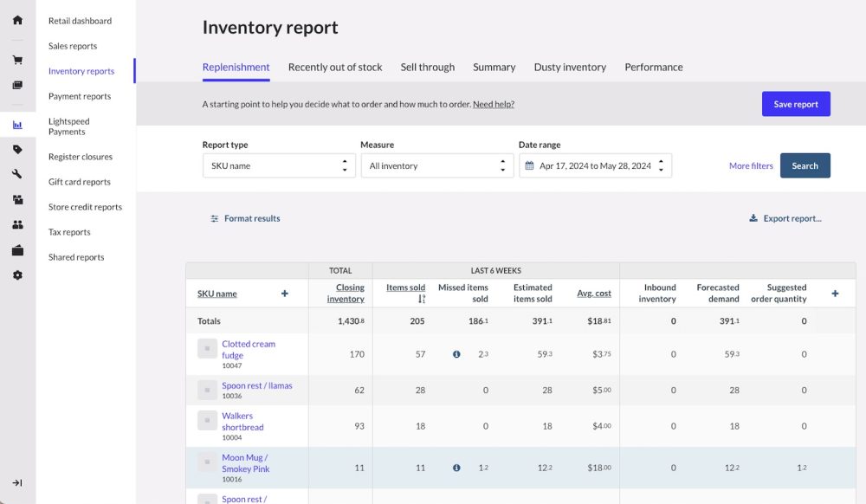Screen dimensions: 866x504
Task: Open the Dusty inventory tab
Action: coord(570,67)
